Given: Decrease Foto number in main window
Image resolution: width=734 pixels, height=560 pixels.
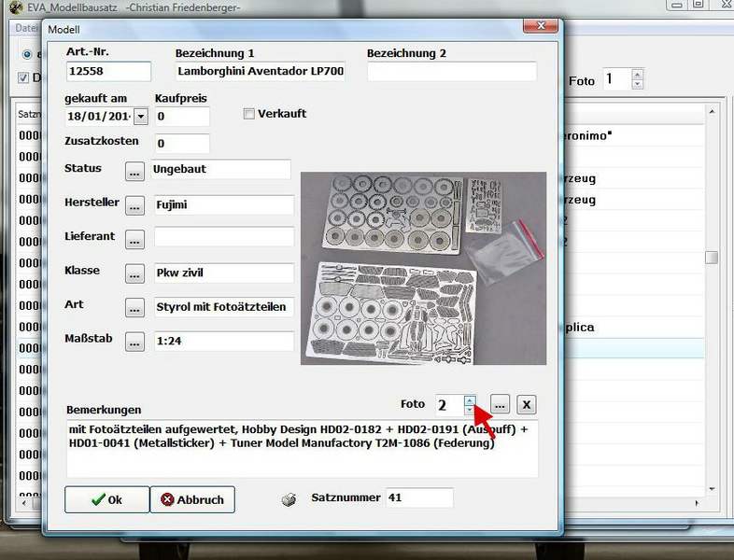Looking at the screenshot, I should 637,84.
